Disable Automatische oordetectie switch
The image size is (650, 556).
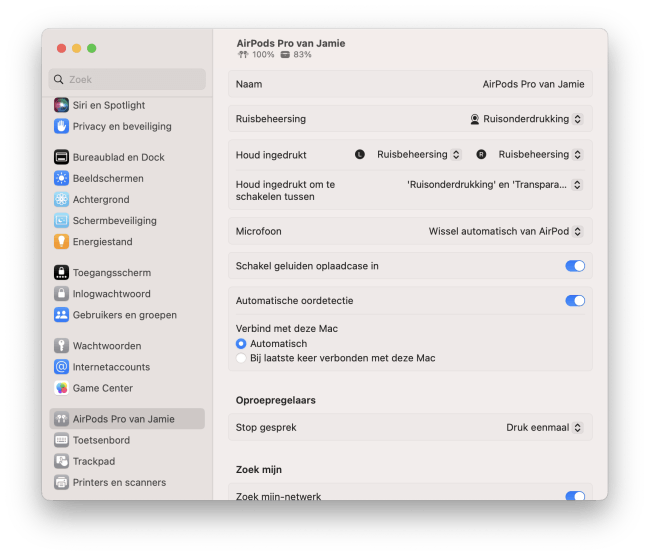coord(575,301)
